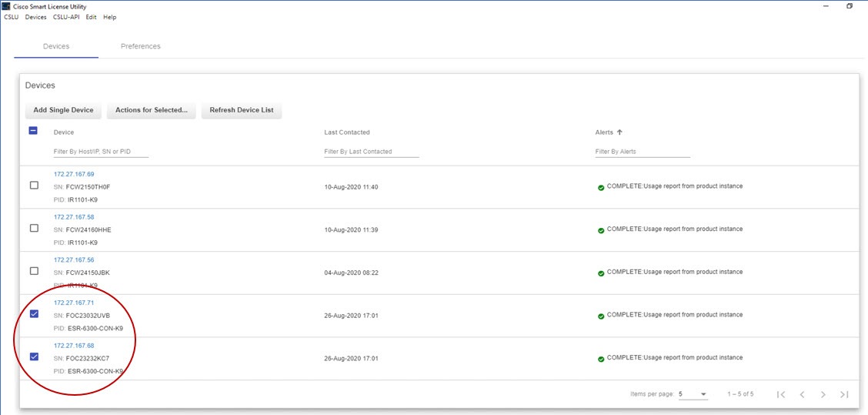Open the CSLU-API menu

click(x=66, y=17)
